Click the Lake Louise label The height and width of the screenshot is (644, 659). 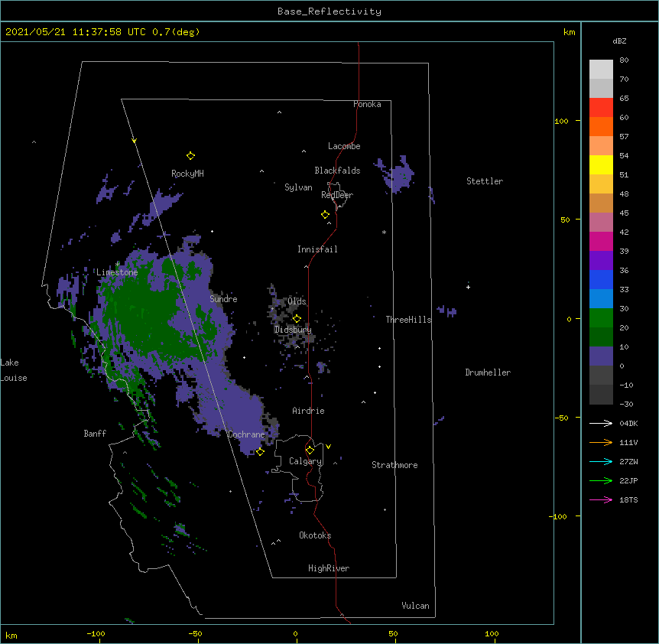click(14, 370)
